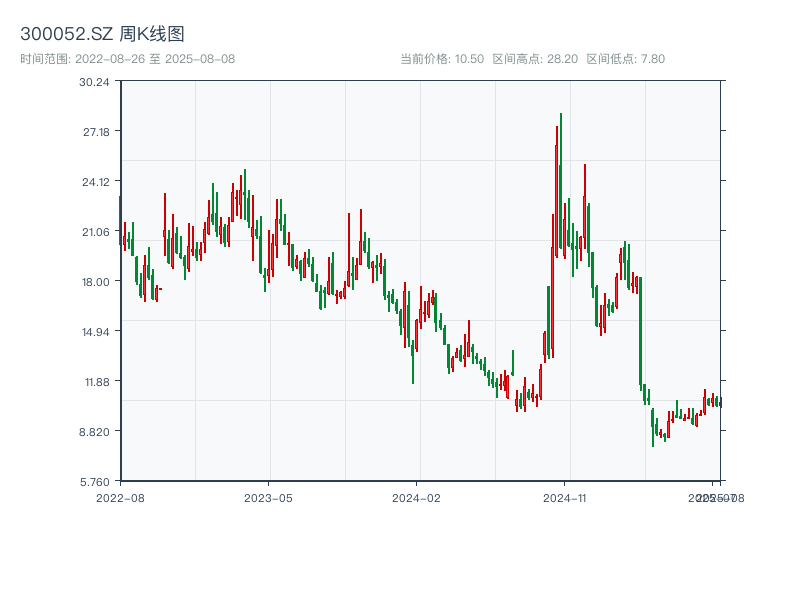Click the 27.18 y-axis price label
The height and width of the screenshot is (600, 800).
pyautogui.click(x=95, y=132)
